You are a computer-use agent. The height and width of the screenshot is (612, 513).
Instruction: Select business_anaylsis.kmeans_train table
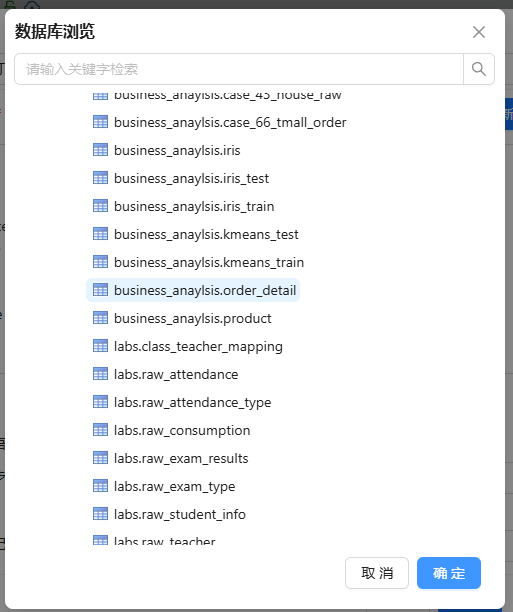click(x=198, y=262)
